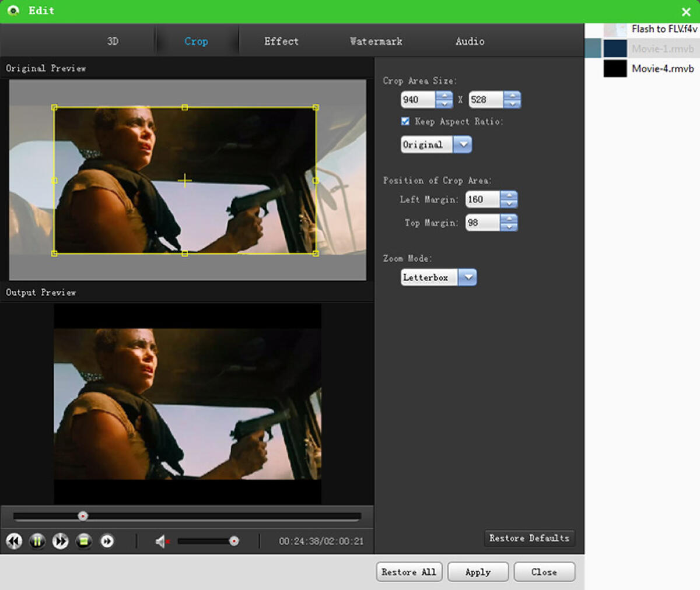The height and width of the screenshot is (590, 700).
Task: Apply the crop settings
Action: tap(478, 571)
